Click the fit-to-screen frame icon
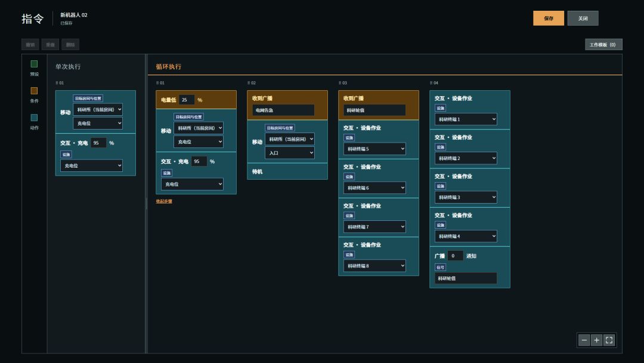 (x=609, y=340)
